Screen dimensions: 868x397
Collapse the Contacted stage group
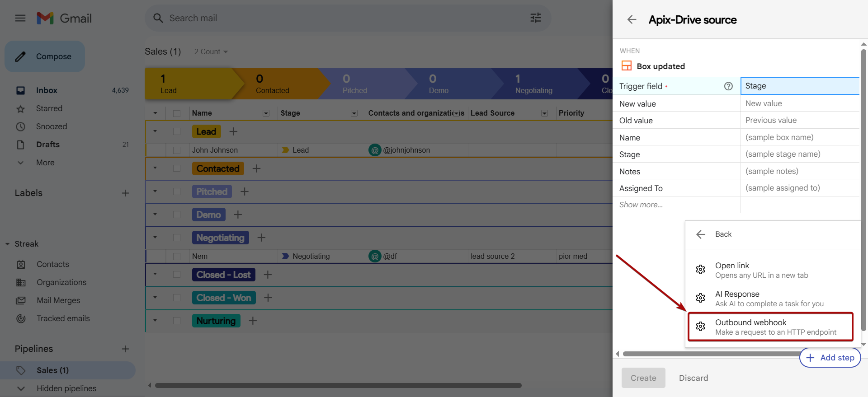coord(155,168)
